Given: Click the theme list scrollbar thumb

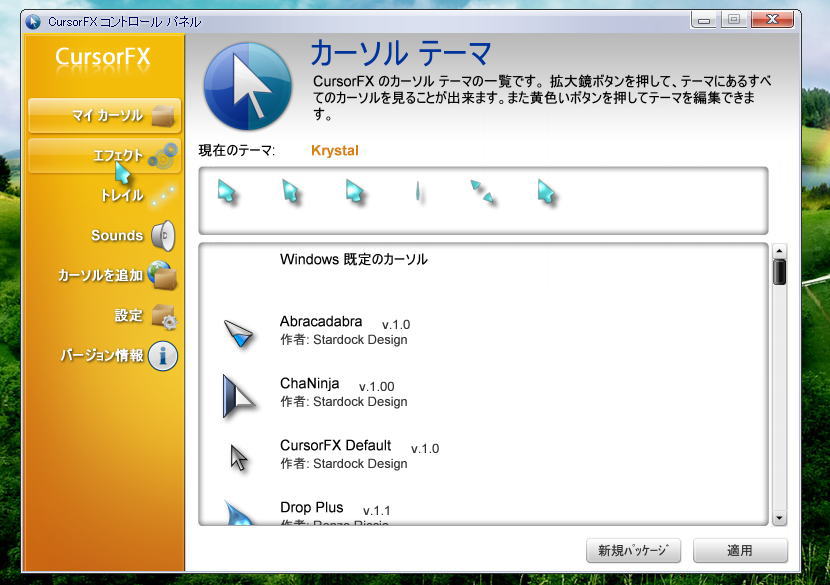Looking at the screenshot, I should [x=779, y=272].
